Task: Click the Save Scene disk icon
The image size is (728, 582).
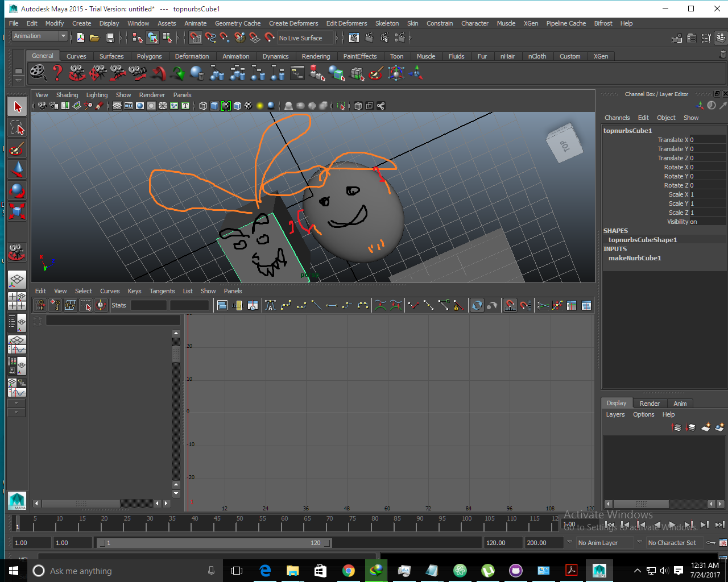Action: 110,38
